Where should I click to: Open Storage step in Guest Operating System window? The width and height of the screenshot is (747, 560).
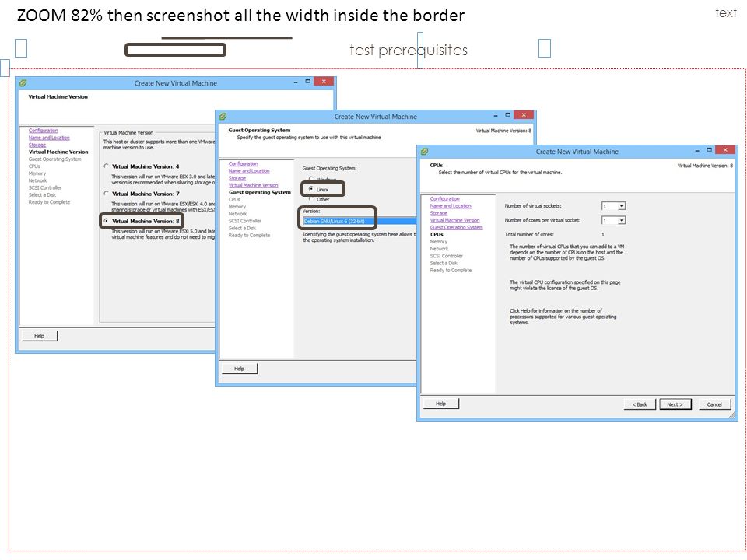pyautogui.click(x=237, y=177)
